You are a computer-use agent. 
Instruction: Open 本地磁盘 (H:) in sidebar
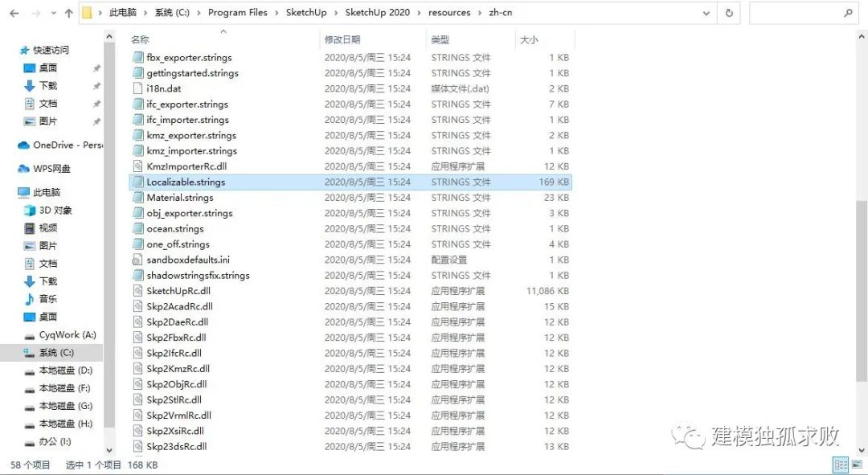point(65,424)
